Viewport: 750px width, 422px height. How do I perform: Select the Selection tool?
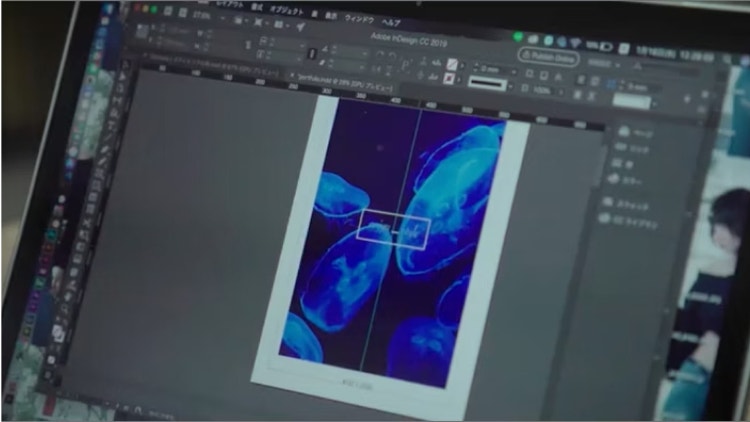click(x=124, y=65)
